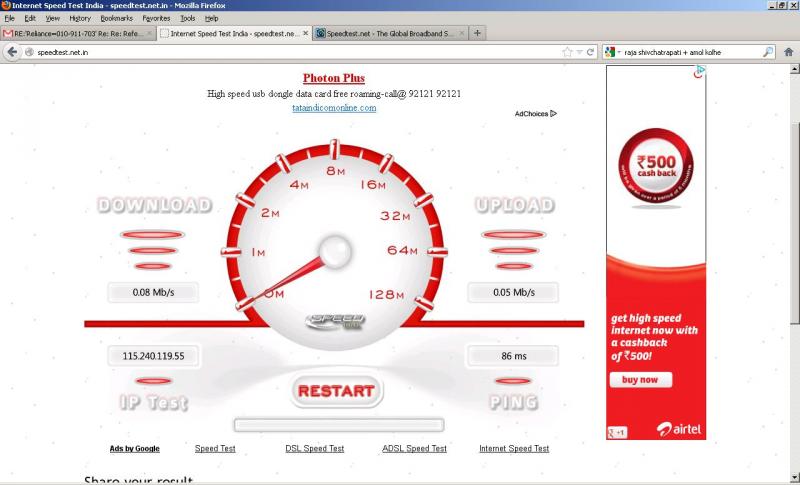Open a new tab with plus button
Viewport: 800px width, 485px height.
477,33
